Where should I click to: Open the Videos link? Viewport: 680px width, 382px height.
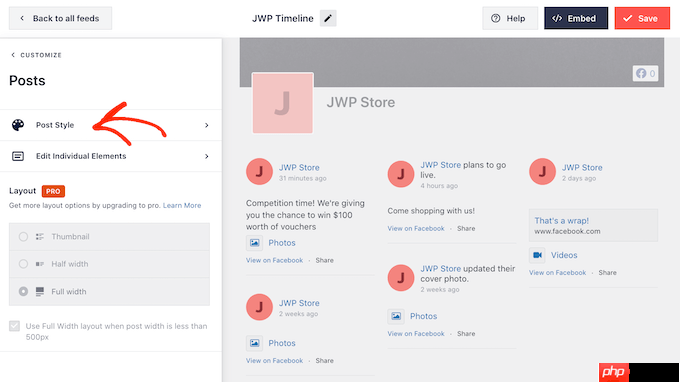point(564,255)
